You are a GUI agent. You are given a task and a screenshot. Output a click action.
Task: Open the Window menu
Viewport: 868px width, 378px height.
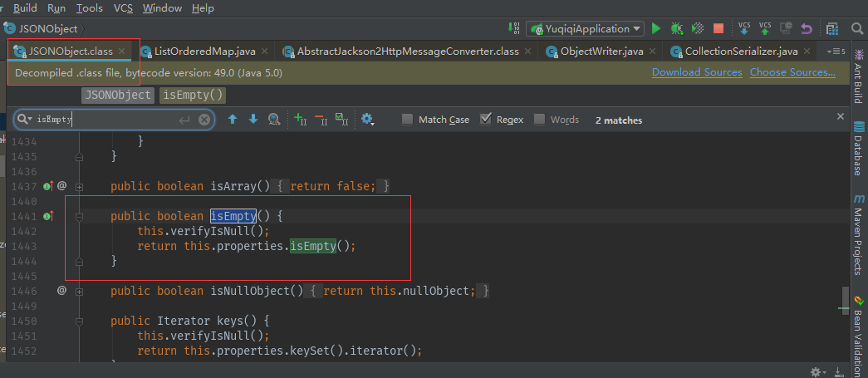(x=162, y=7)
